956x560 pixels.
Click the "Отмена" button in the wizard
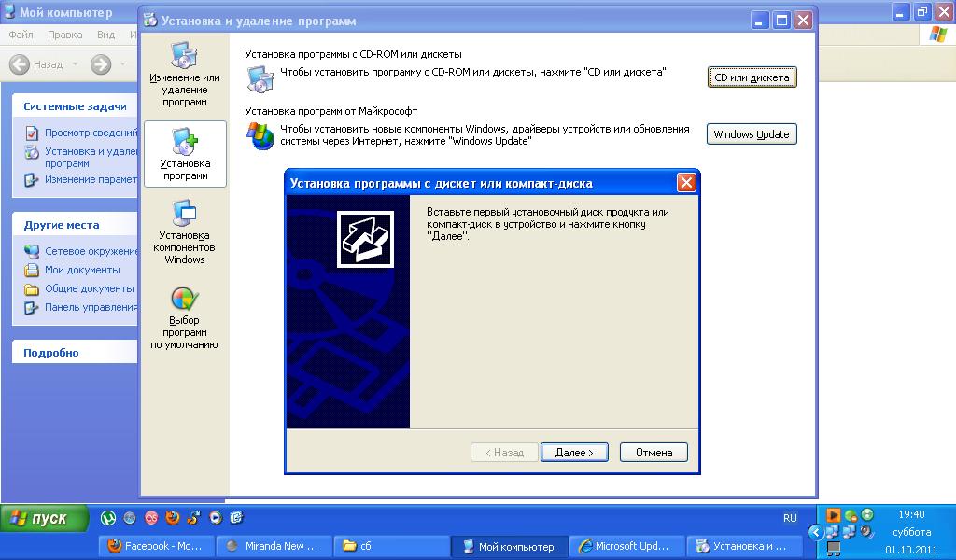[x=654, y=452]
